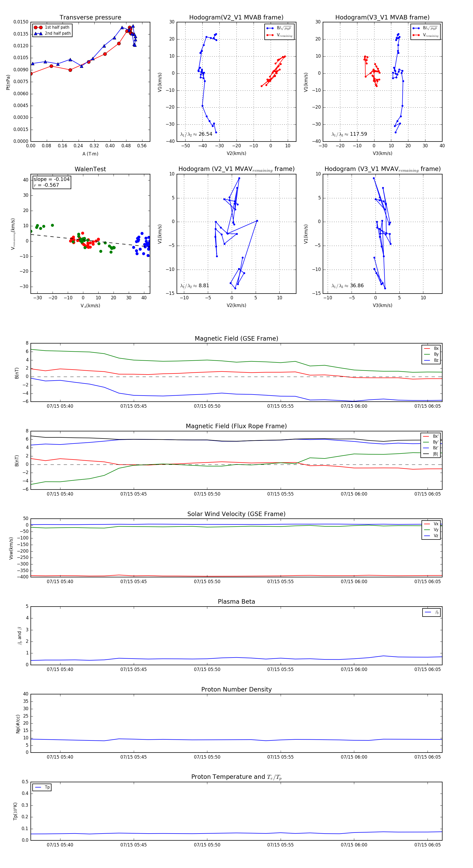Click B/√μ0ρ legend entry in V3_V1 MVAB hodogram
This screenshot has width=473, height=868.
pos(425,28)
